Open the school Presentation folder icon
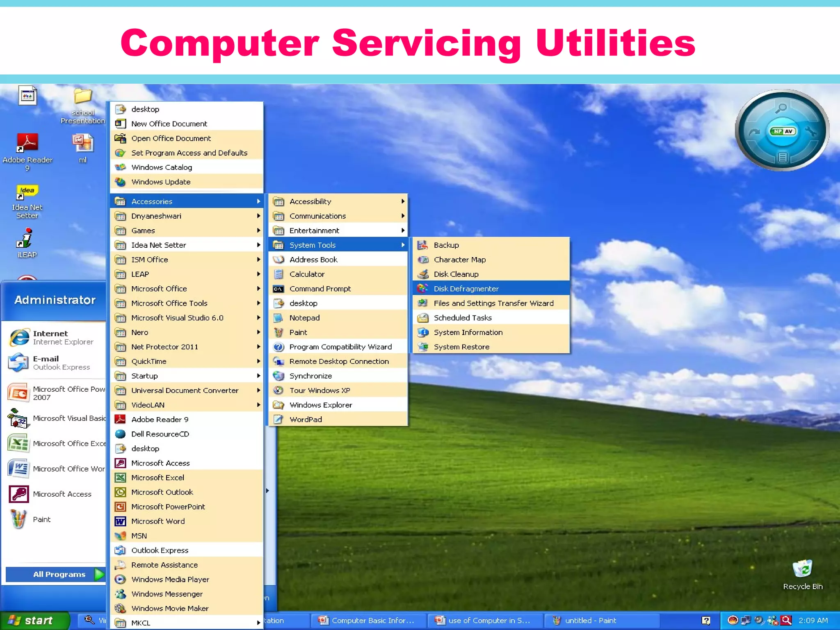Image resolution: width=840 pixels, height=630 pixels. (83, 105)
